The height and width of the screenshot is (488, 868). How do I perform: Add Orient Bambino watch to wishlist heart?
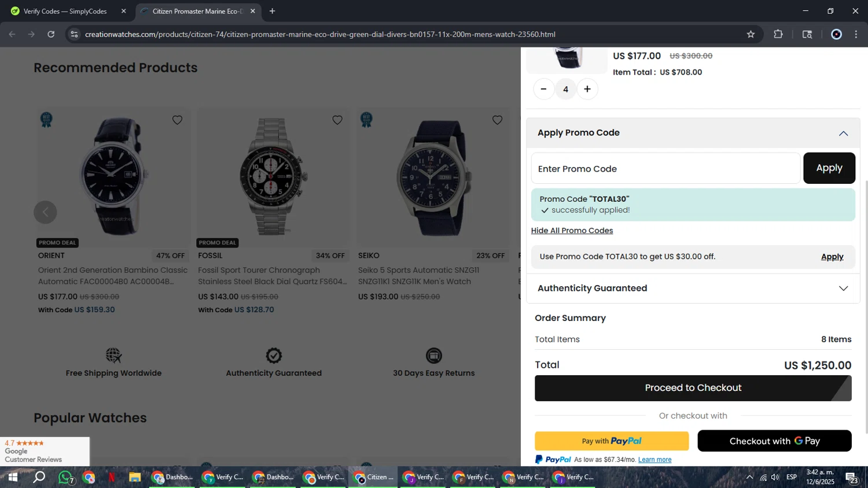point(177,120)
